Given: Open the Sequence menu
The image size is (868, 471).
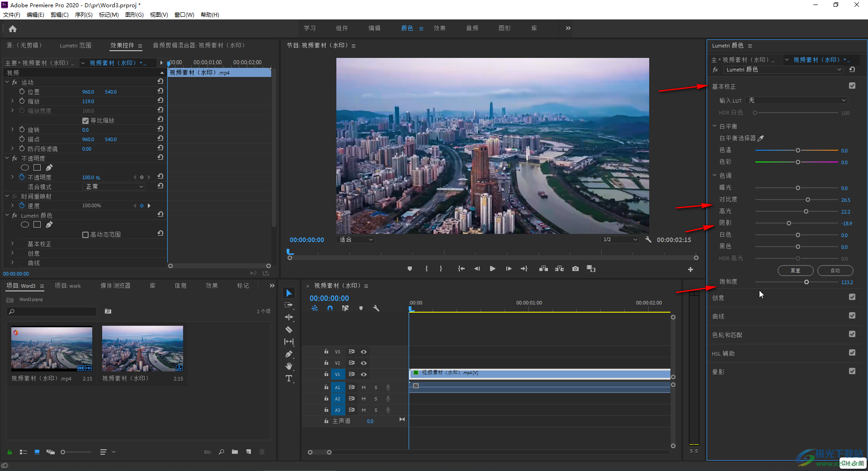Looking at the screenshot, I should click(x=84, y=15).
